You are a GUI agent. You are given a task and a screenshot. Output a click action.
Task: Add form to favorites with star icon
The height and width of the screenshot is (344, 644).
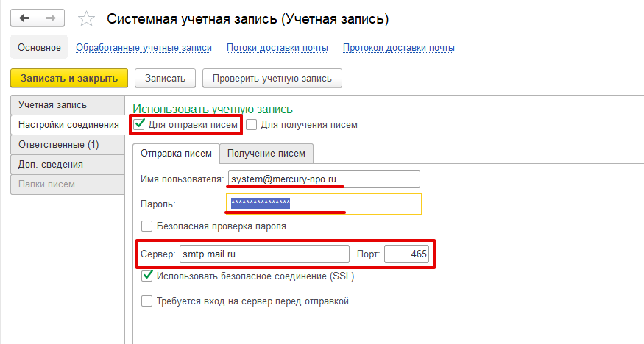click(x=86, y=18)
